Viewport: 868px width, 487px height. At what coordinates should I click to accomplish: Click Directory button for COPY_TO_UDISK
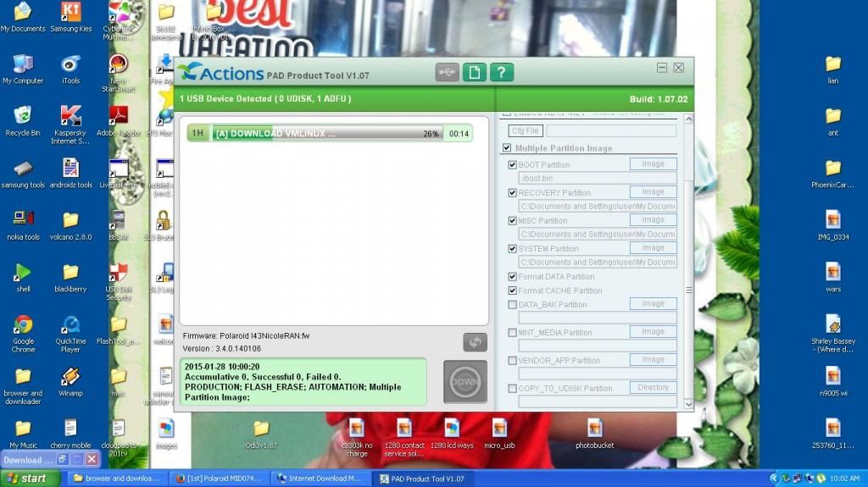654,387
